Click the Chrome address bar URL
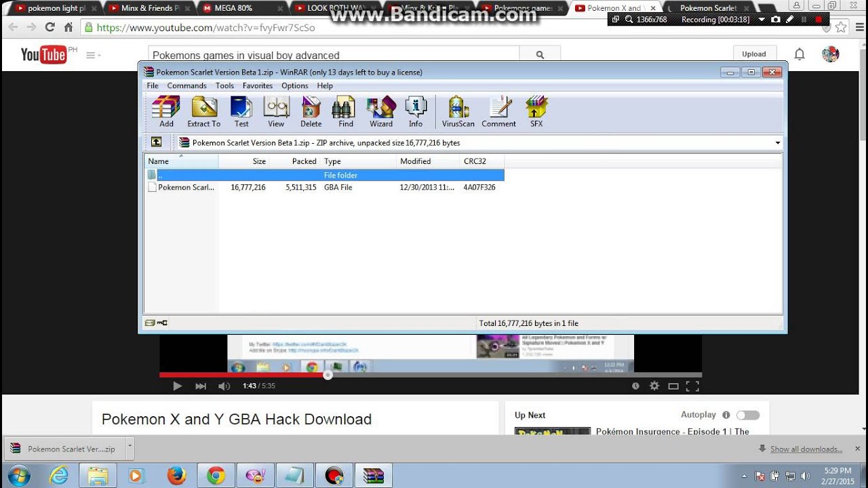 point(205,28)
